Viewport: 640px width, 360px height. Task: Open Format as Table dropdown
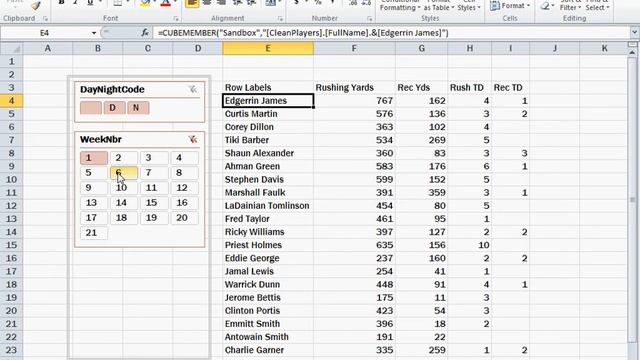tap(439, 6)
